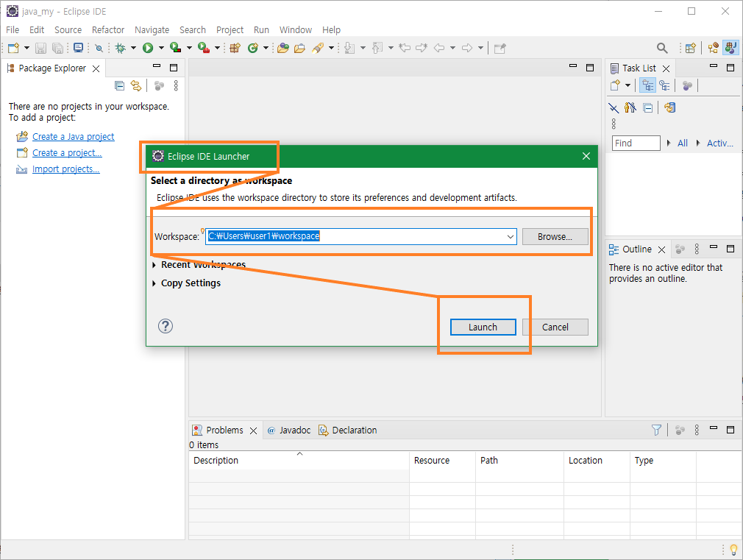Expand the arrow next to Activ...
Screen dimensions: 743x560
[698, 143]
